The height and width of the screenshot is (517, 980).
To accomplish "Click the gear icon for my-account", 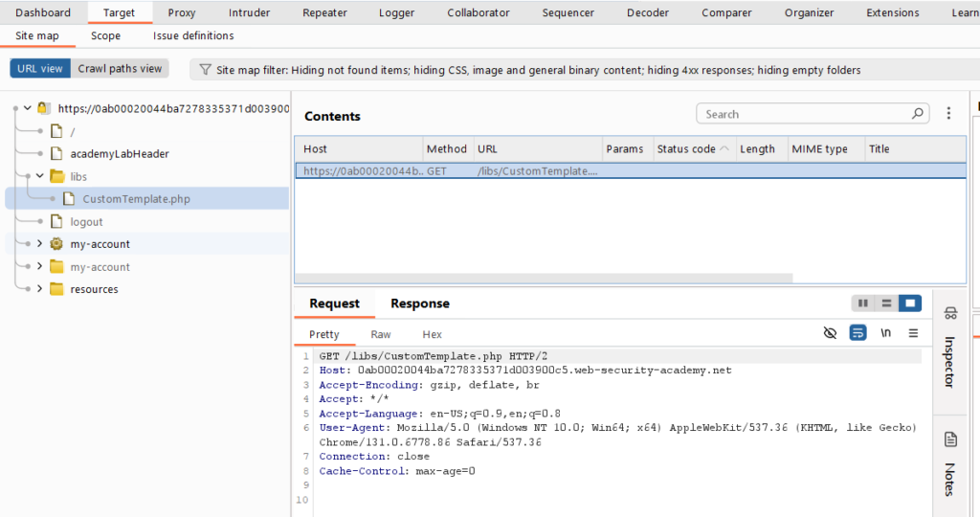I will (x=56, y=244).
